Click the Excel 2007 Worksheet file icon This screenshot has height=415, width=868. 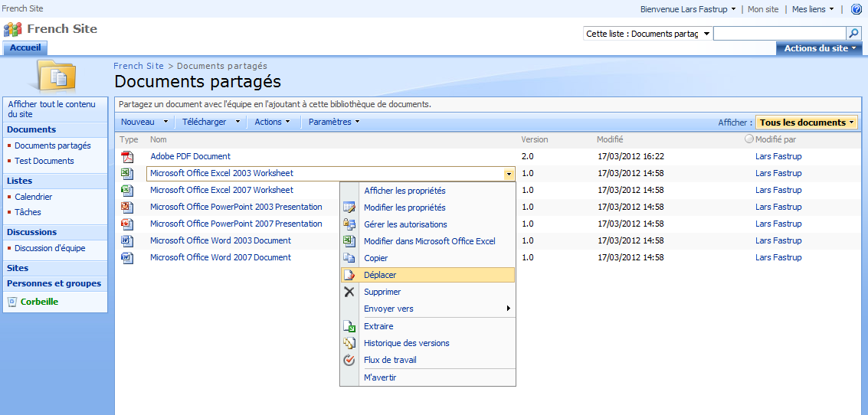tap(128, 191)
